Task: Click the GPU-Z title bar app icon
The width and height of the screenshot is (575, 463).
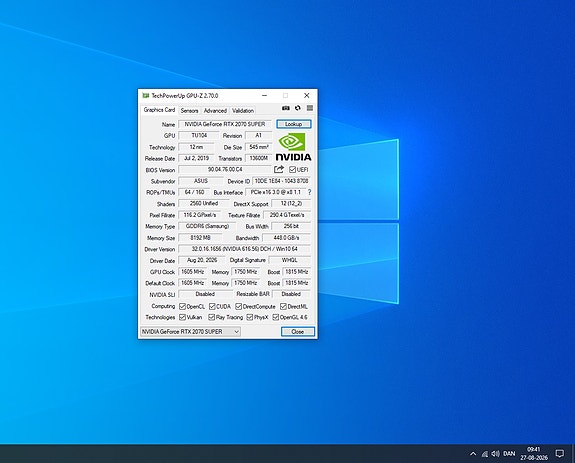Action: (146, 96)
